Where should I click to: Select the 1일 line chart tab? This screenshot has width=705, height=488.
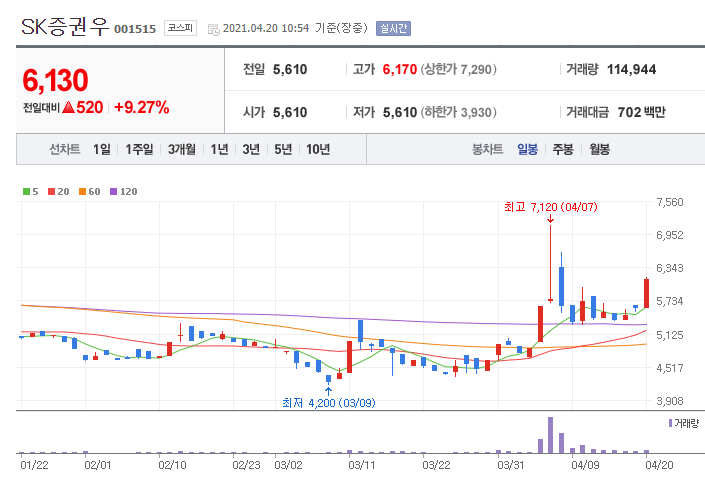coord(102,149)
